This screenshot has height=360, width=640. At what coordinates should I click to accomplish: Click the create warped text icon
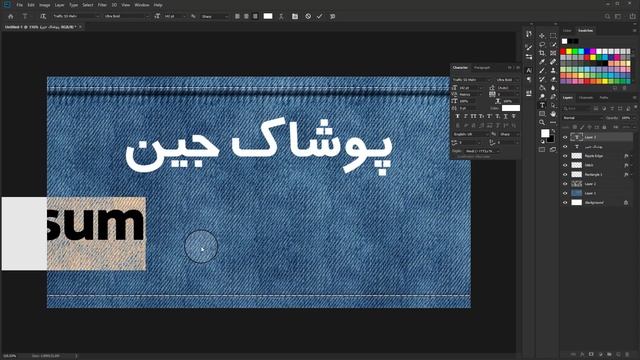click(x=281, y=16)
